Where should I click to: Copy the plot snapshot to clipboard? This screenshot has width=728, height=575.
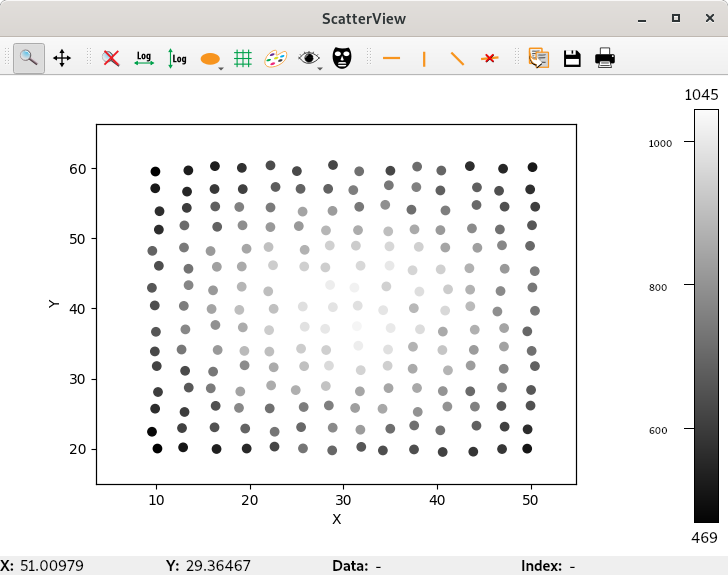pos(538,58)
